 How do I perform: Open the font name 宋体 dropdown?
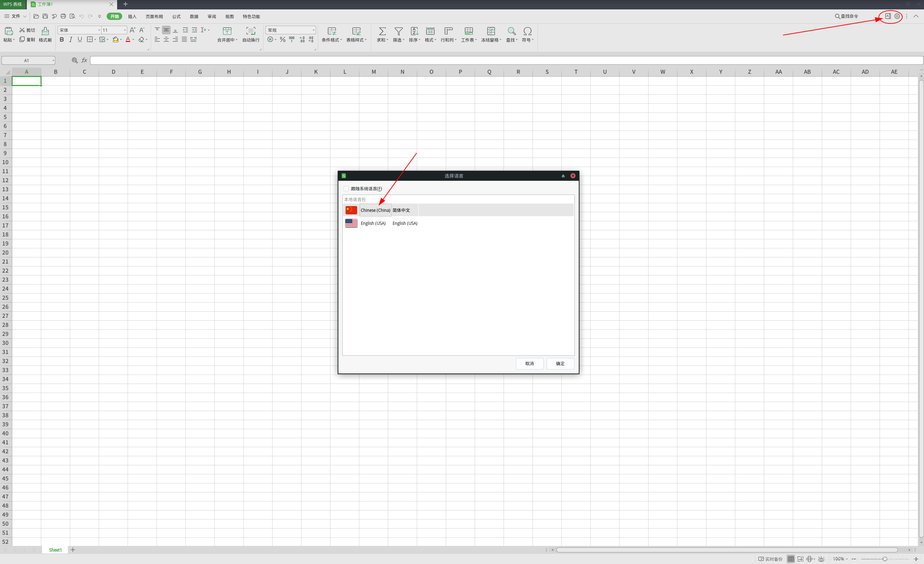(x=99, y=30)
